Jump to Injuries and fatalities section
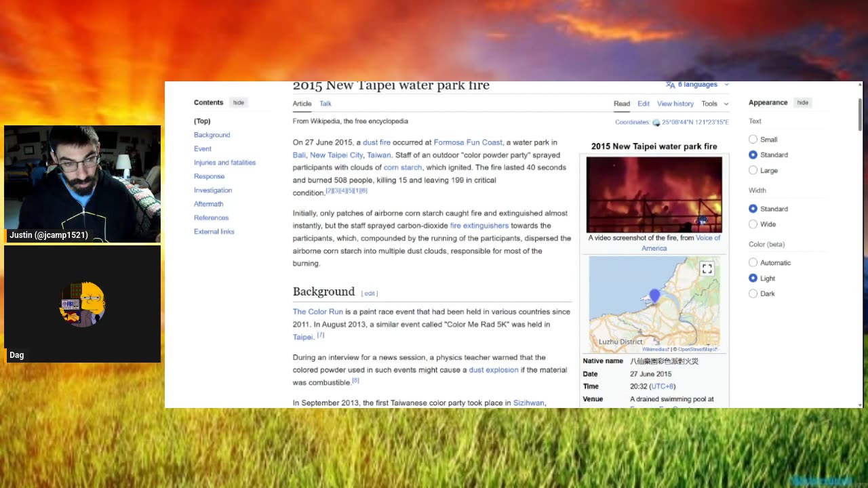 pyautogui.click(x=224, y=163)
